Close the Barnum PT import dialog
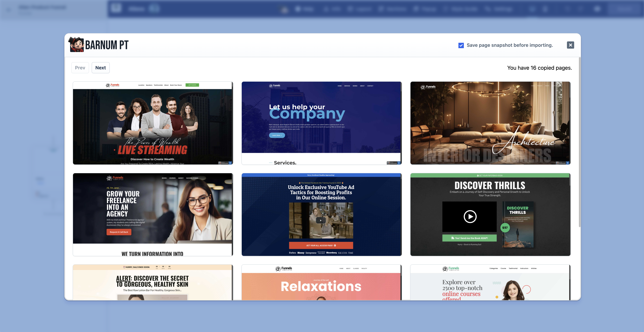 (570, 45)
